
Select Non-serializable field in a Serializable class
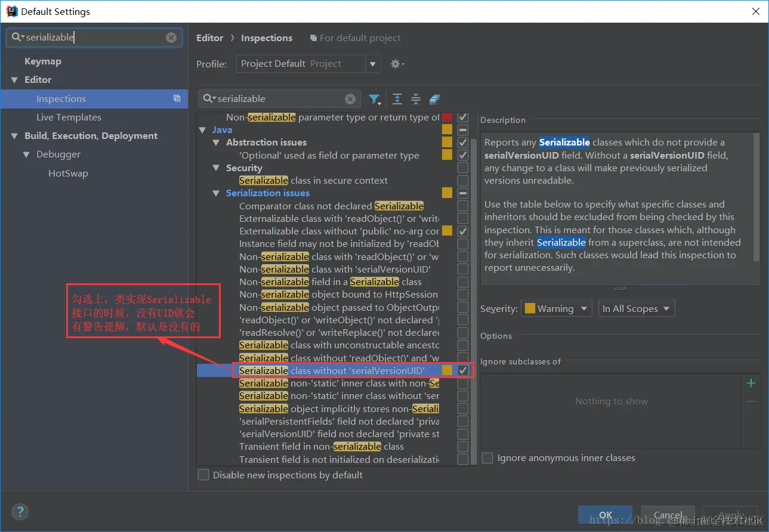331,282
